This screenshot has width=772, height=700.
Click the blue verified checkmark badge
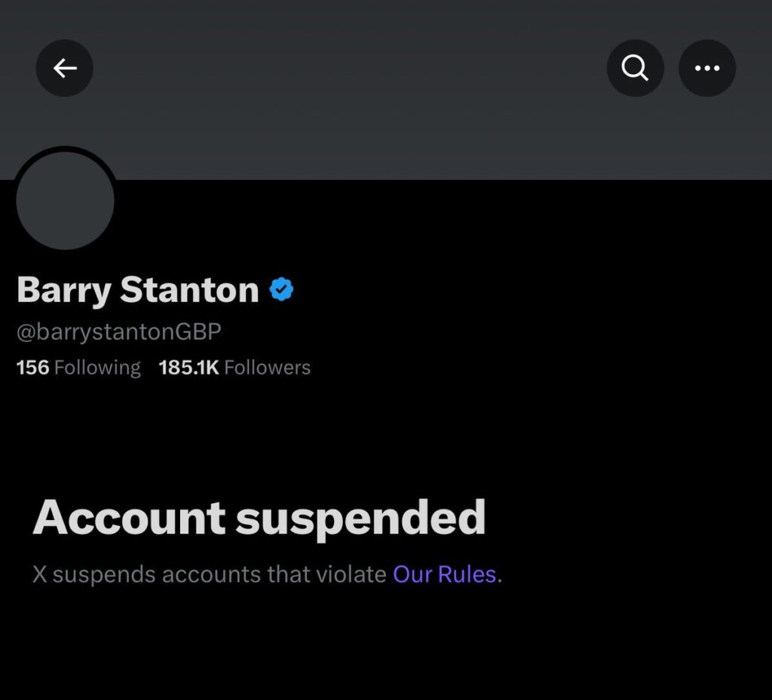[282, 289]
